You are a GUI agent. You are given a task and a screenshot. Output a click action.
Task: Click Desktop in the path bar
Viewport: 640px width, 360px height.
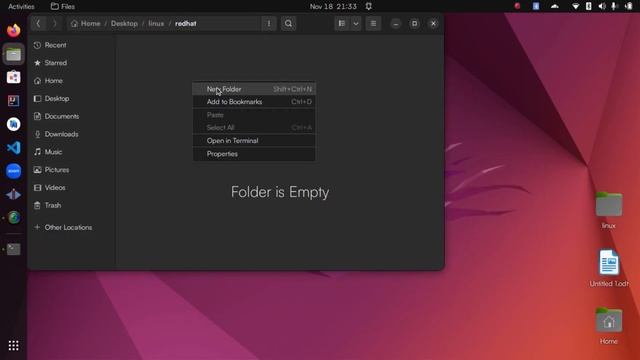pos(124,24)
